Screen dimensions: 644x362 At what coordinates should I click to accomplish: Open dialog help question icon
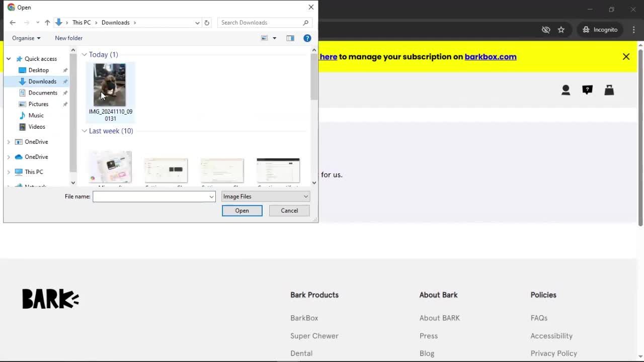coord(307,38)
